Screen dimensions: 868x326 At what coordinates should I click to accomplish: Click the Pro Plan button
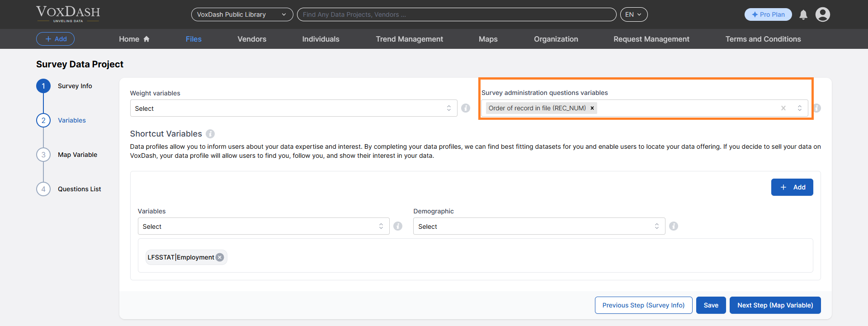[x=768, y=14]
